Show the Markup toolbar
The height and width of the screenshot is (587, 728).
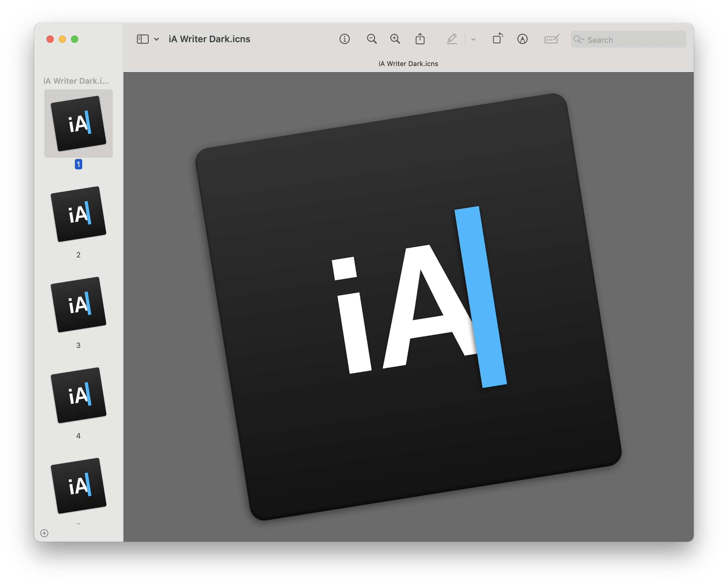(522, 39)
